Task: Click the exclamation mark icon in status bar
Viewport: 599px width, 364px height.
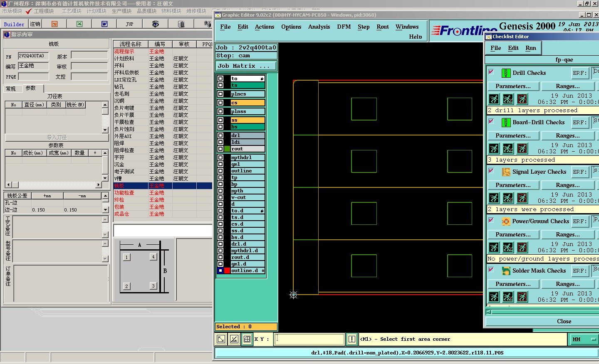Action: 351,339
